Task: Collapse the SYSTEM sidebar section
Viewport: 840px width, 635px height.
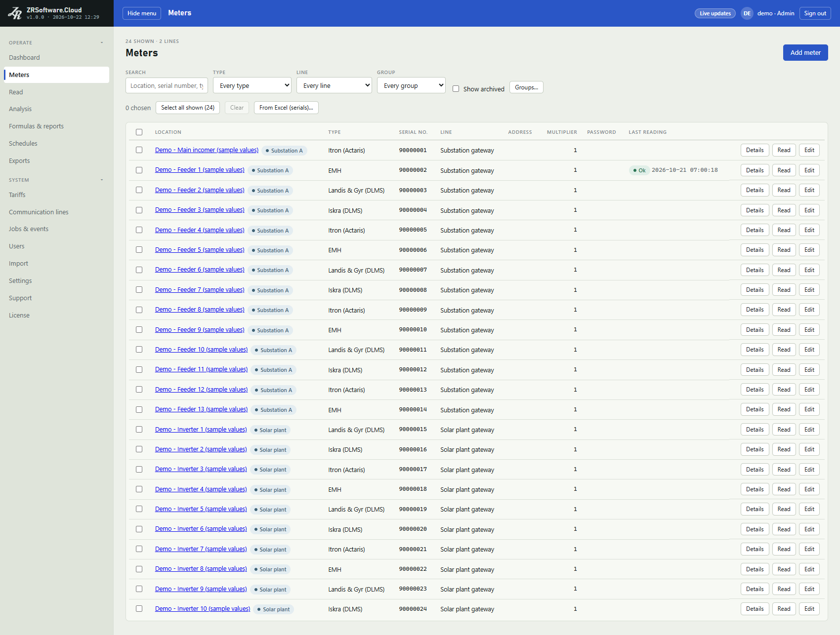Action: pyautogui.click(x=102, y=180)
